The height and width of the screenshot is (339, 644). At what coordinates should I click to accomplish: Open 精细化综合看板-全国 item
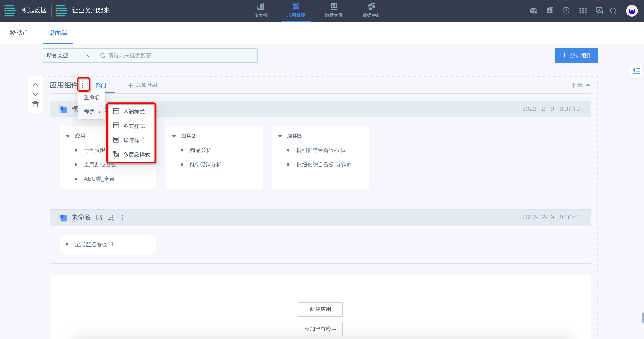coord(321,150)
